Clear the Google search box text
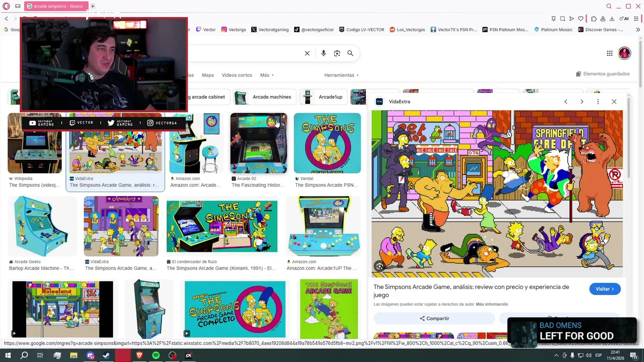Screen dimensions: 644x362 point(307,53)
